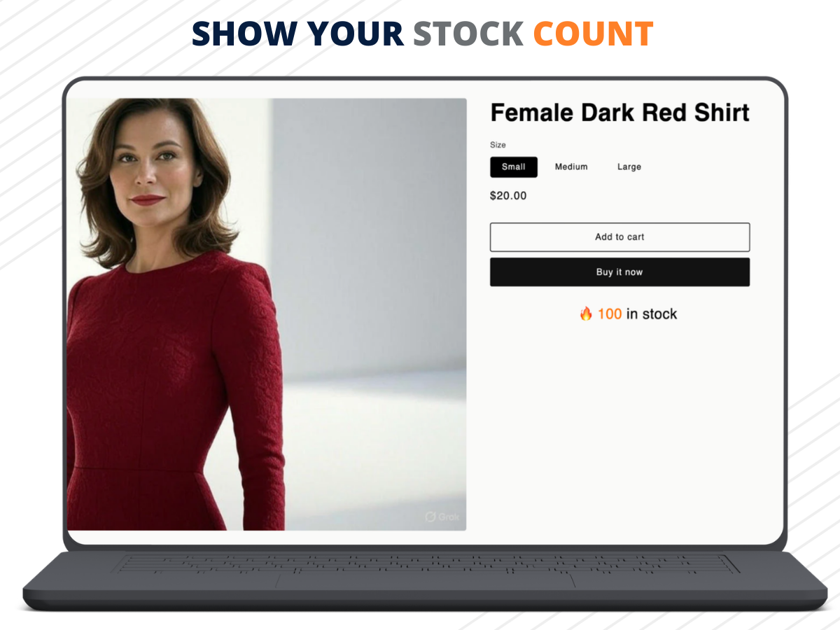Click the laptop trackpad
The height and width of the screenshot is (630, 840).
click(x=425, y=580)
